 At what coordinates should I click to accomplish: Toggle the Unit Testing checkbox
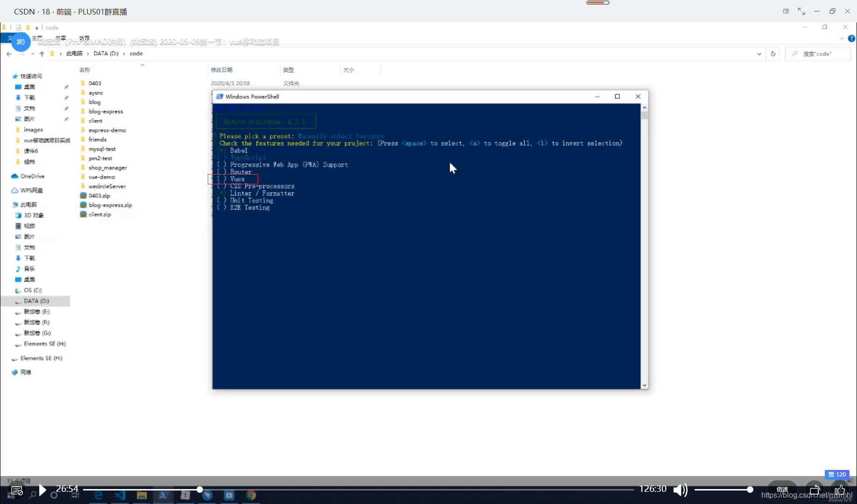[222, 201]
